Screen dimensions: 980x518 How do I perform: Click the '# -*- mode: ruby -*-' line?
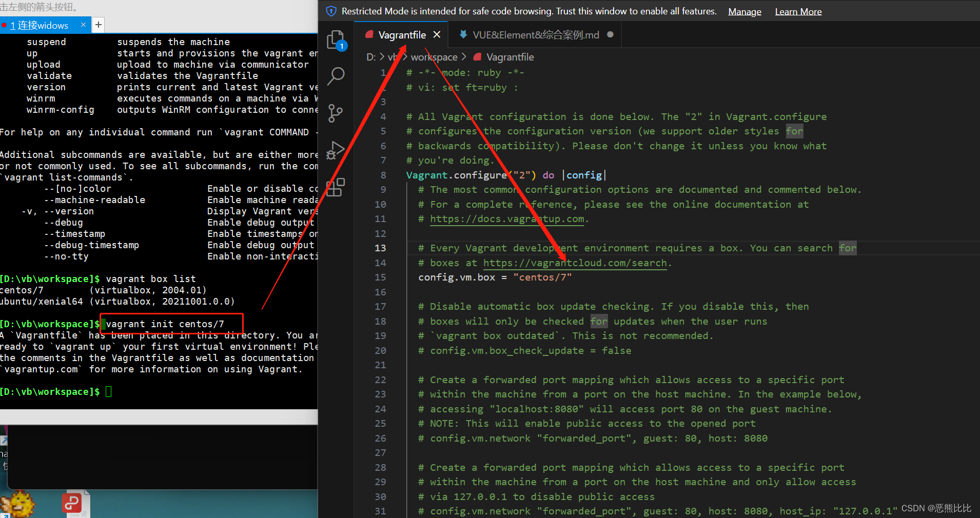pyautogui.click(x=465, y=73)
